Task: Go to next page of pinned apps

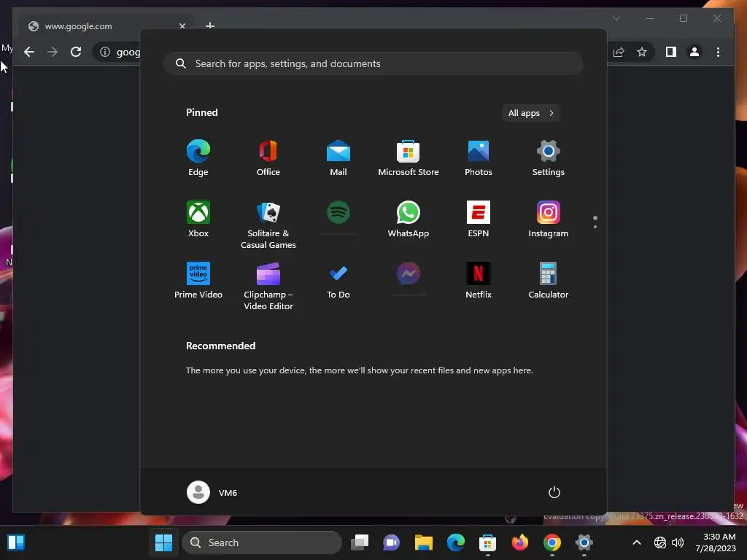Action: click(595, 227)
